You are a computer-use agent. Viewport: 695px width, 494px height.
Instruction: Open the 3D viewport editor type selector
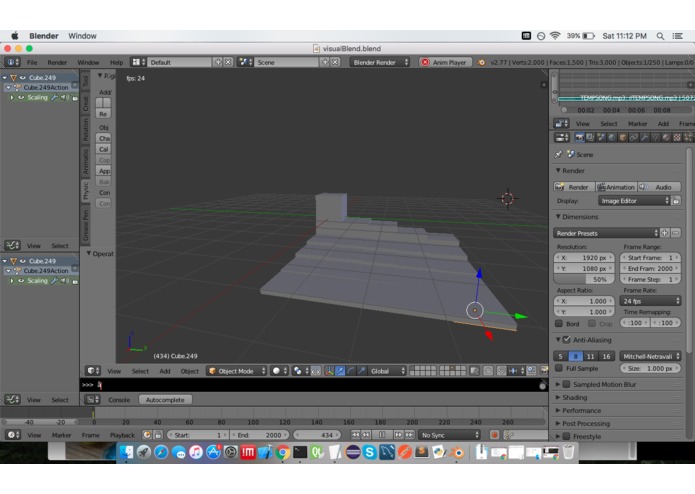click(x=93, y=371)
